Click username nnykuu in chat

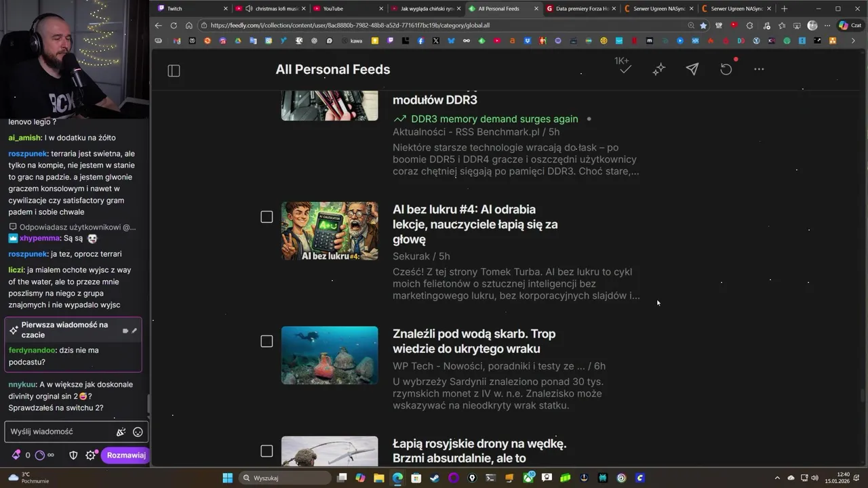click(x=22, y=384)
